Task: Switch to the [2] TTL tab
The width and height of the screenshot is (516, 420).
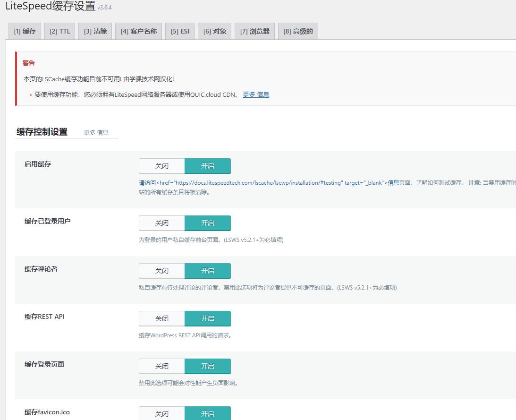Action: pos(59,32)
